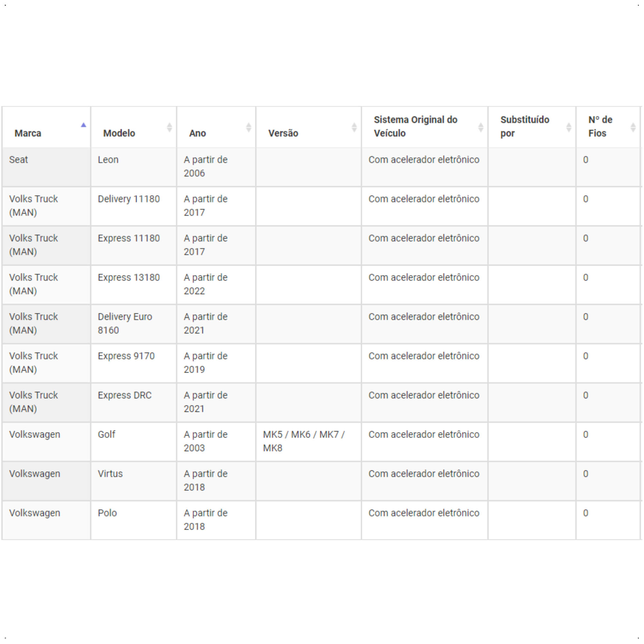Viewport: 644px width, 644px height.
Task: Click the Marca ascending sort arrow
Action: coord(83,125)
